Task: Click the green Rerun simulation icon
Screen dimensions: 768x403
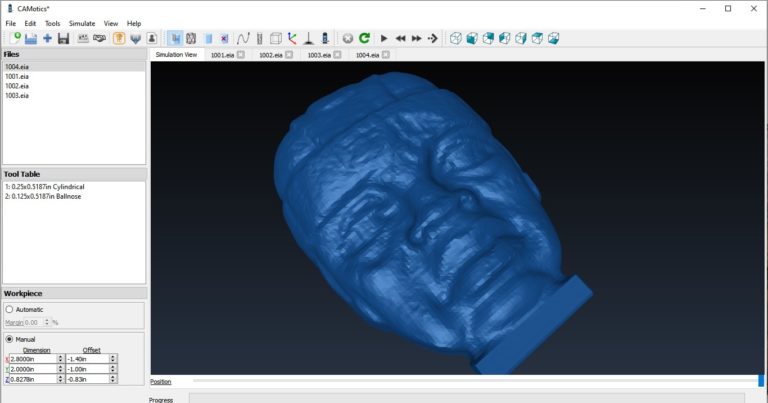Action: pyautogui.click(x=365, y=38)
